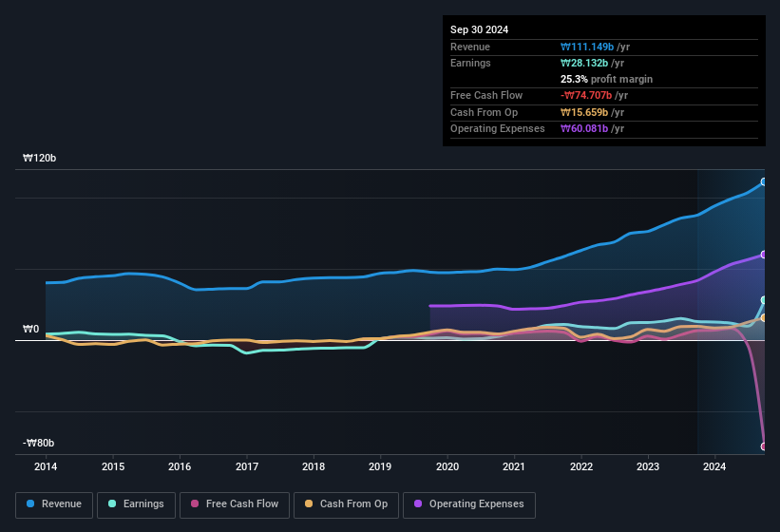
Task: Click the Cash From Op endpoint marker
Action: coord(764,317)
